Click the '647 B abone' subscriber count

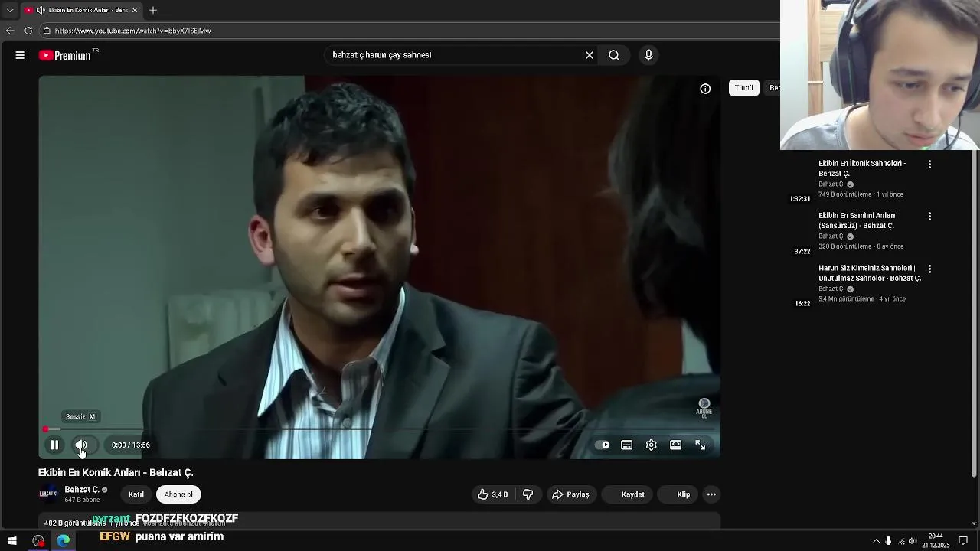(82, 500)
